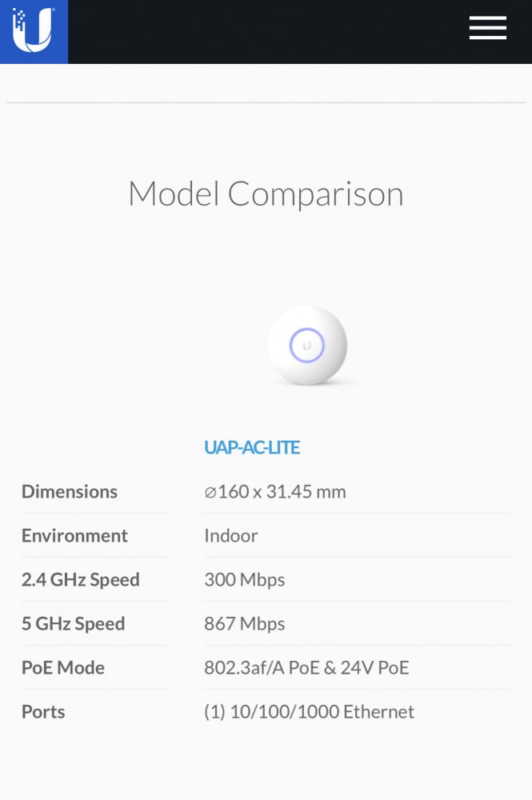Screen dimensions: 532x800
Task: Click the UAP-AC-LITE access point image
Action: pos(306,345)
